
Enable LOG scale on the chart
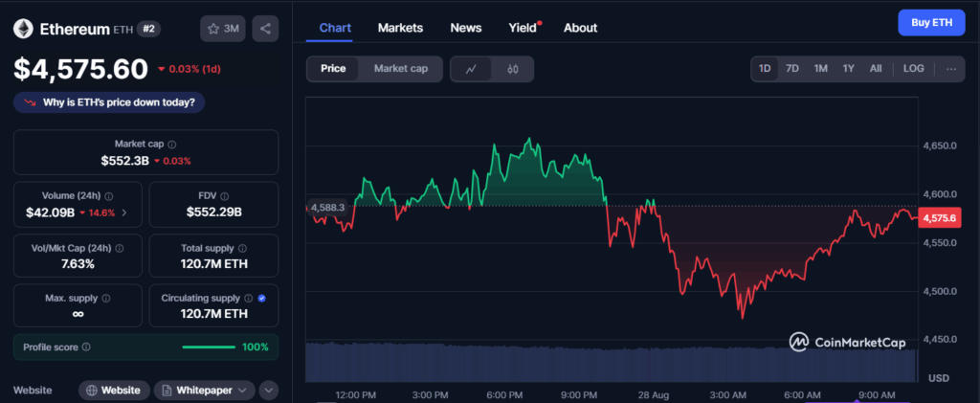point(914,69)
